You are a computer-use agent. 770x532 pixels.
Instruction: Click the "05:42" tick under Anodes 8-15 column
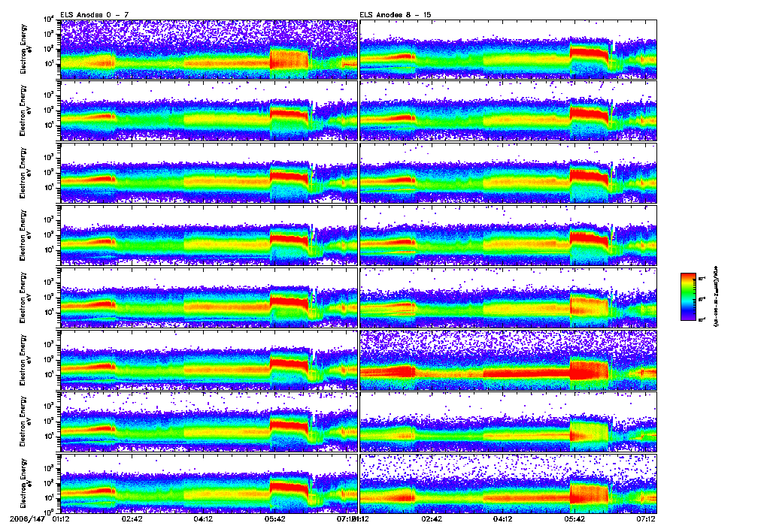tap(574, 518)
